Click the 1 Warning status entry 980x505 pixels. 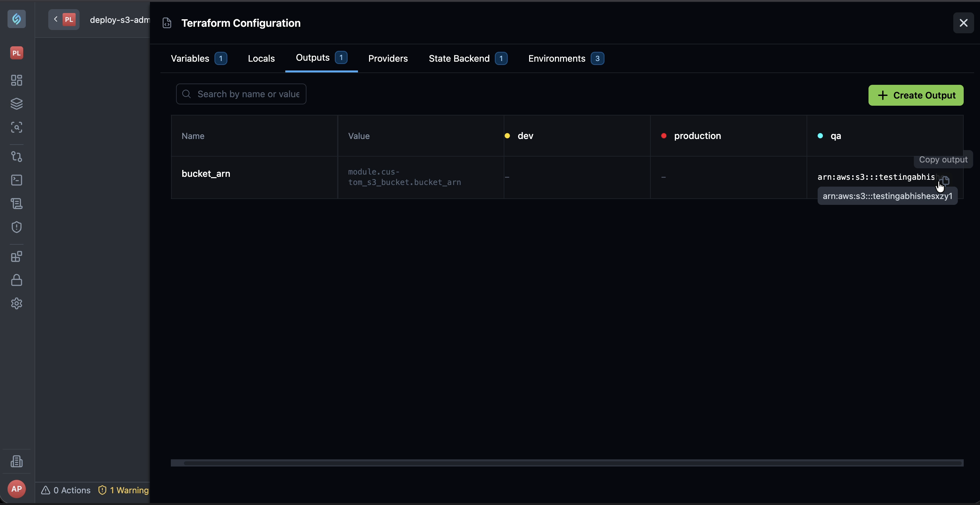(x=123, y=490)
